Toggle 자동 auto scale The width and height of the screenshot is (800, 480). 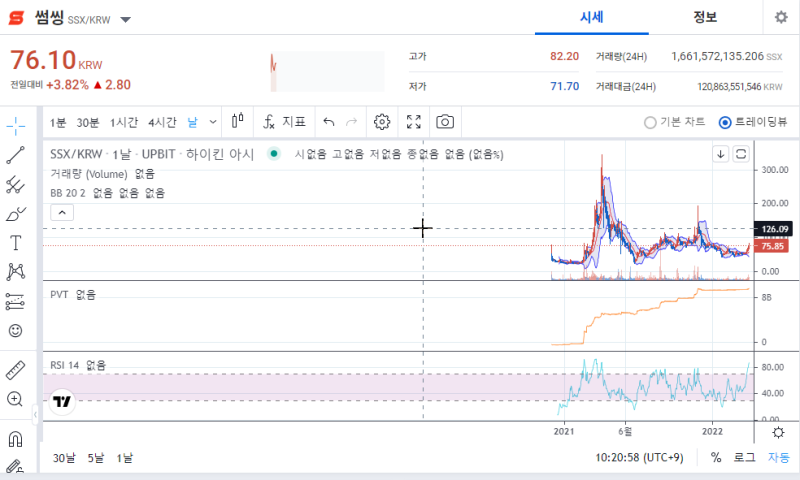pyautogui.click(x=779, y=458)
